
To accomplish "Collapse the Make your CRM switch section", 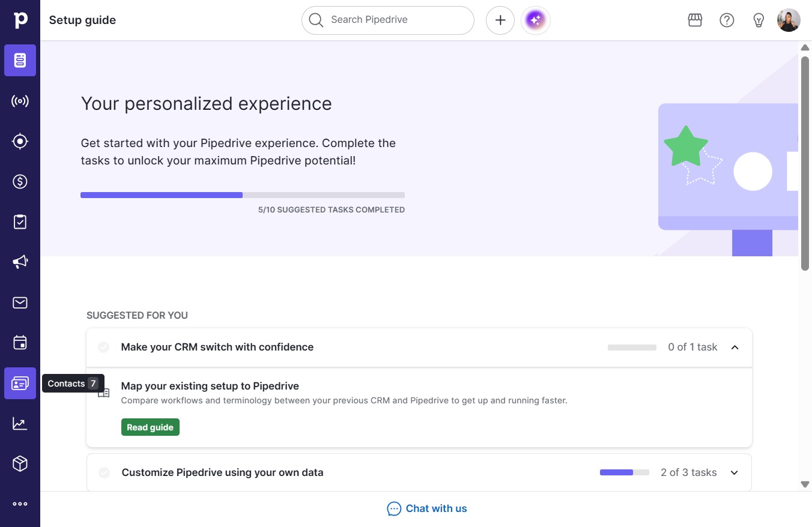I will point(735,347).
